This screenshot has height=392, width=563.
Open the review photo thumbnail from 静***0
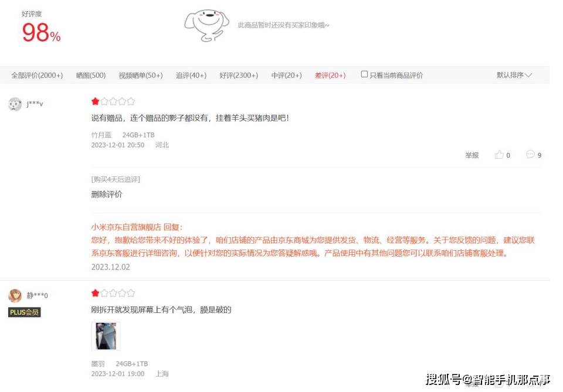pos(106,336)
